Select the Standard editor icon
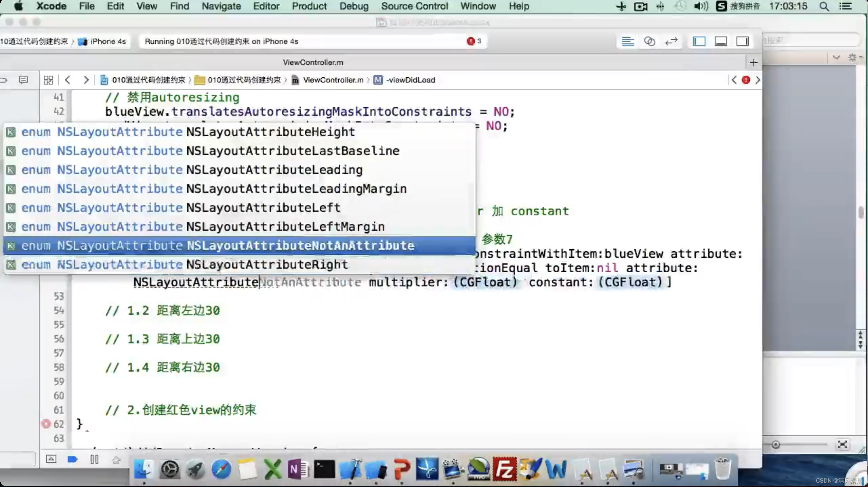868x487 pixels. pos(627,41)
